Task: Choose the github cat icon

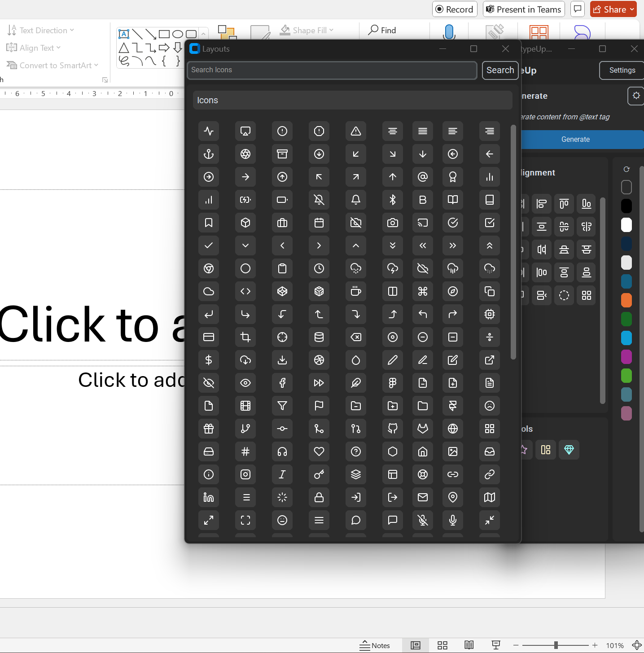Action: 393,429
